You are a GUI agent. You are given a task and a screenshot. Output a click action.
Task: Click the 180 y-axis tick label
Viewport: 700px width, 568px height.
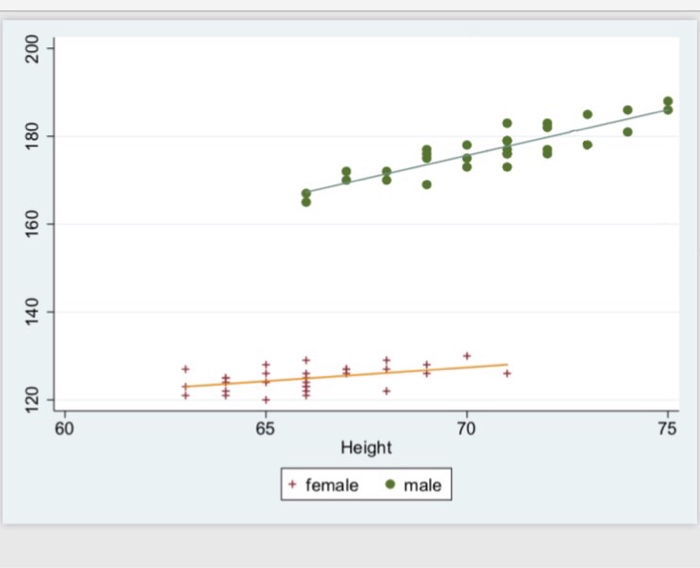[x=32, y=136]
